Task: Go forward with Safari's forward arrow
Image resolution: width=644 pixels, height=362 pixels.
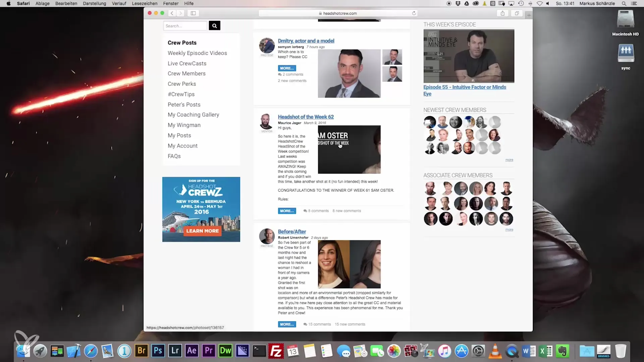Action: pos(180,13)
